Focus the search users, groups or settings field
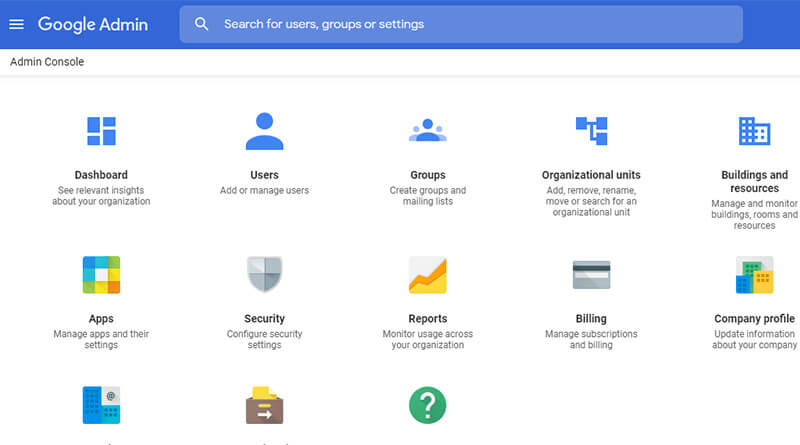 coord(461,24)
